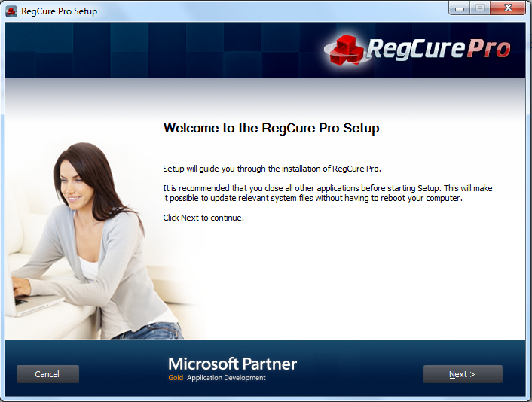Image resolution: width=532 pixels, height=402 pixels.
Task: Click the Next button to continue setup
Action: [463, 374]
